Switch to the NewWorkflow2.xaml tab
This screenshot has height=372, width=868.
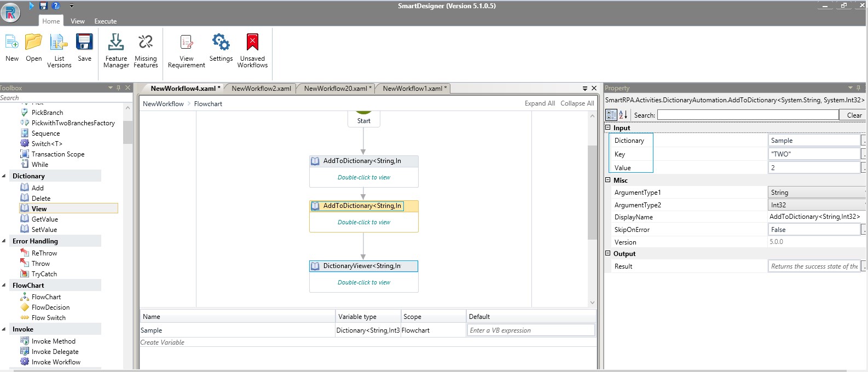(261, 89)
